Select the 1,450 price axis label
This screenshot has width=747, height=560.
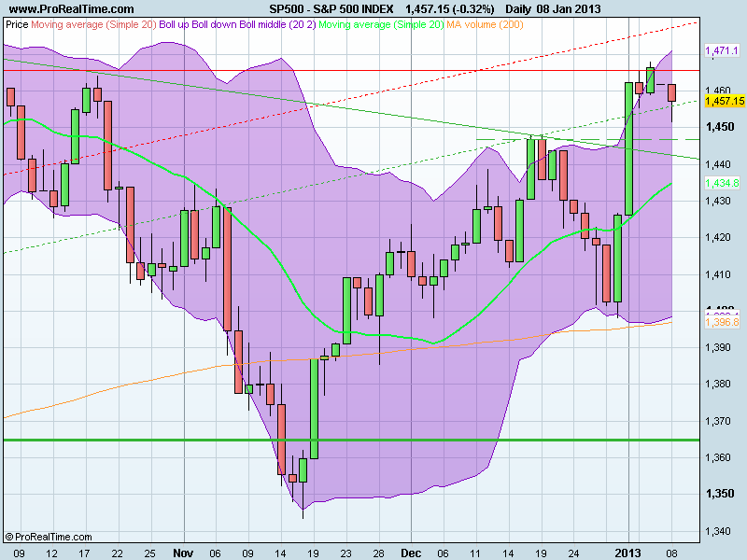click(720, 127)
